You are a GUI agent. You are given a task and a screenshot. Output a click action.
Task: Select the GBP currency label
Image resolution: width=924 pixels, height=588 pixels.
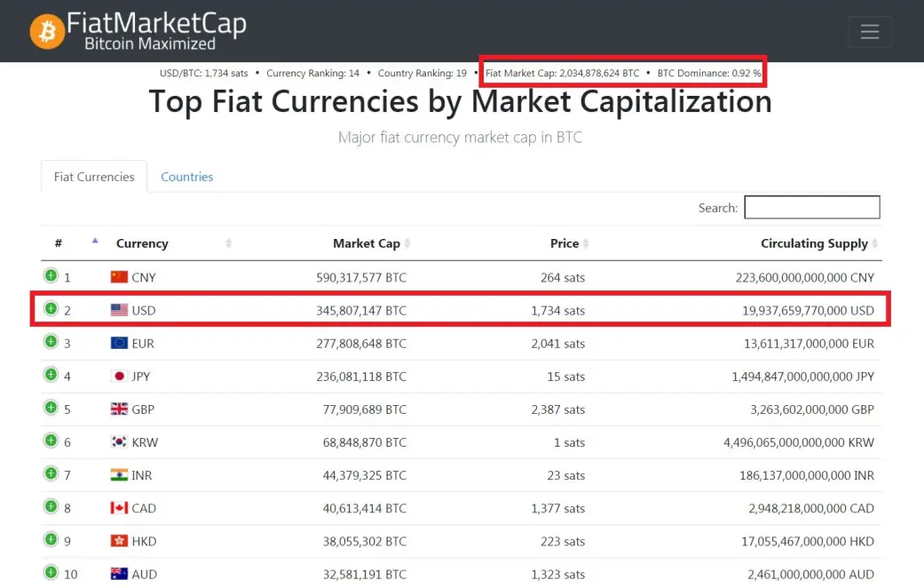click(x=143, y=409)
